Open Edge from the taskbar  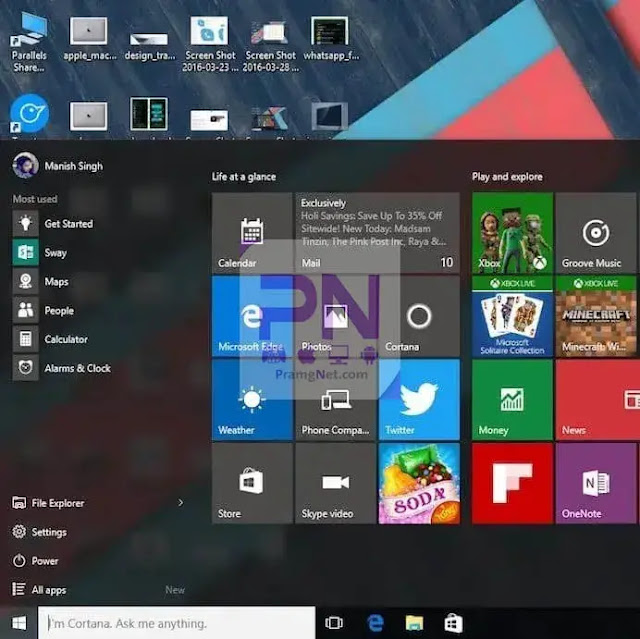(x=376, y=623)
